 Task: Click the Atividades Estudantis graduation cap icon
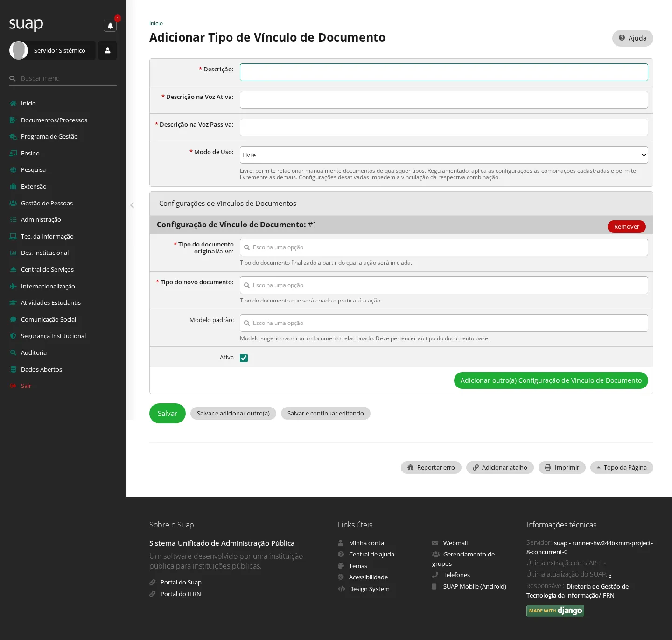pos(13,302)
